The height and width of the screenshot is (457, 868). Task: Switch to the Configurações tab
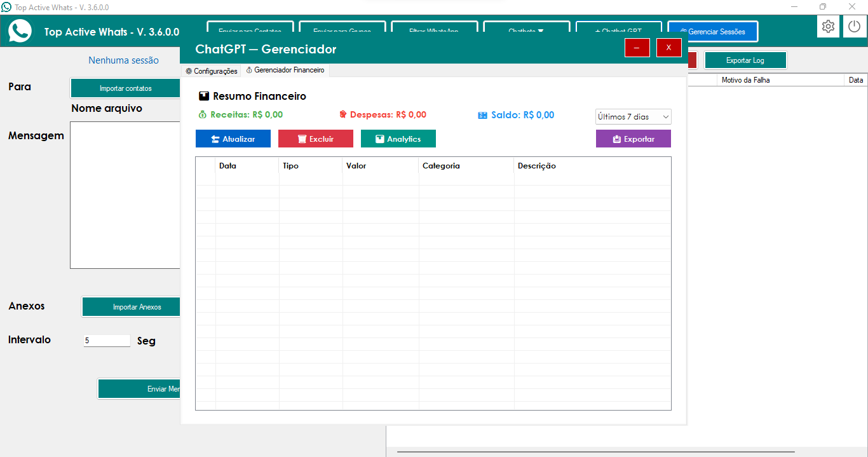coord(212,71)
